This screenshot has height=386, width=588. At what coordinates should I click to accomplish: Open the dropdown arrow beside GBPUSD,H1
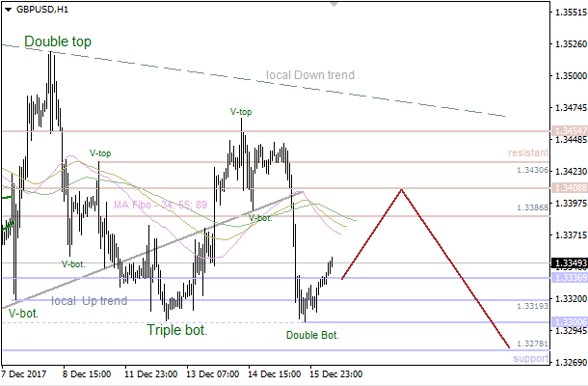(x=7, y=8)
